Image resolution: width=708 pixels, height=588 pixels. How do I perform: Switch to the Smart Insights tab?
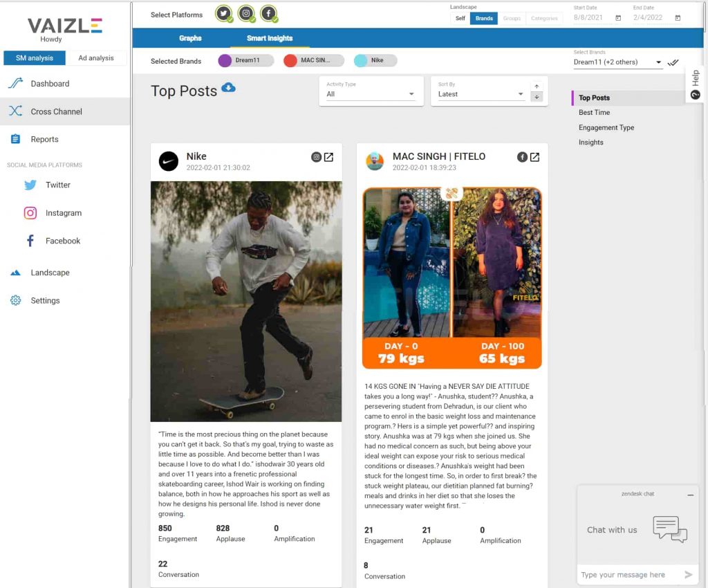(270, 38)
